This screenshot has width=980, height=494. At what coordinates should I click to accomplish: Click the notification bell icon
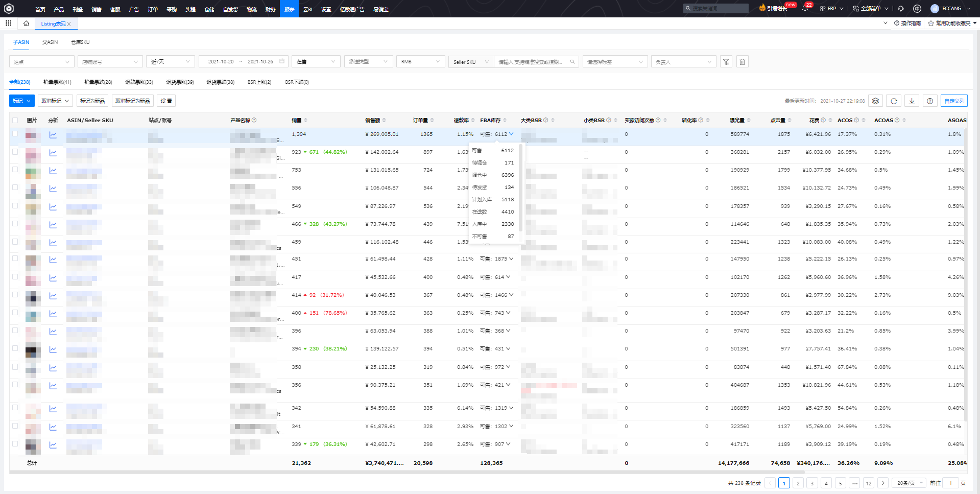pyautogui.click(x=805, y=9)
